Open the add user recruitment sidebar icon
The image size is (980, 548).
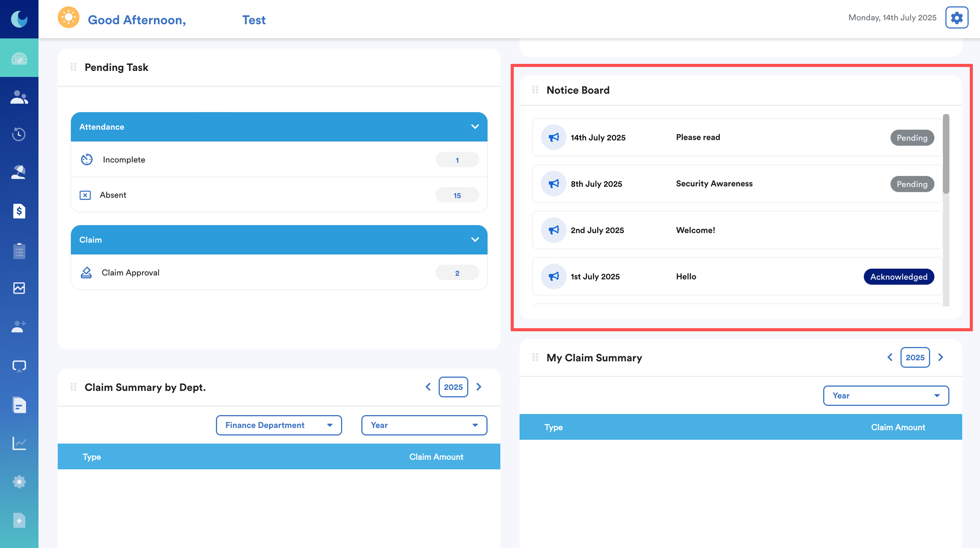pyautogui.click(x=19, y=326)
